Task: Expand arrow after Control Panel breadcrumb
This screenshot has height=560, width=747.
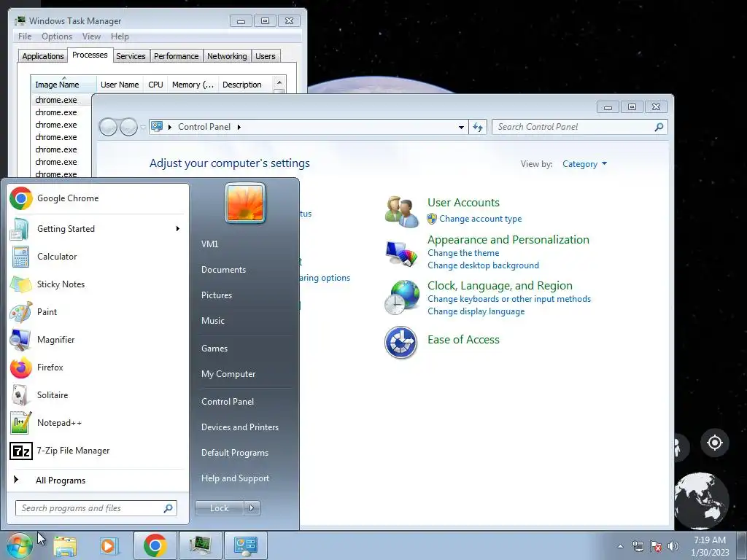Action: pos(239,127)
